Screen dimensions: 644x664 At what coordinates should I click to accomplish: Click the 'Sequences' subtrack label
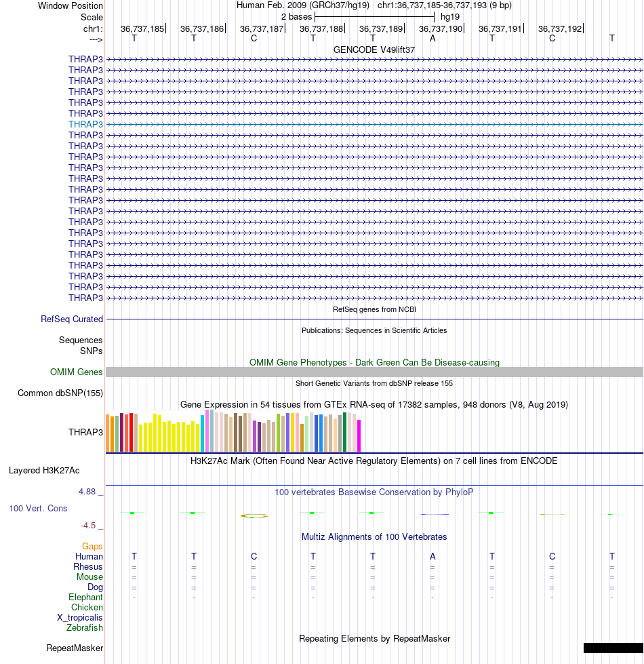(x=81, y=340)
